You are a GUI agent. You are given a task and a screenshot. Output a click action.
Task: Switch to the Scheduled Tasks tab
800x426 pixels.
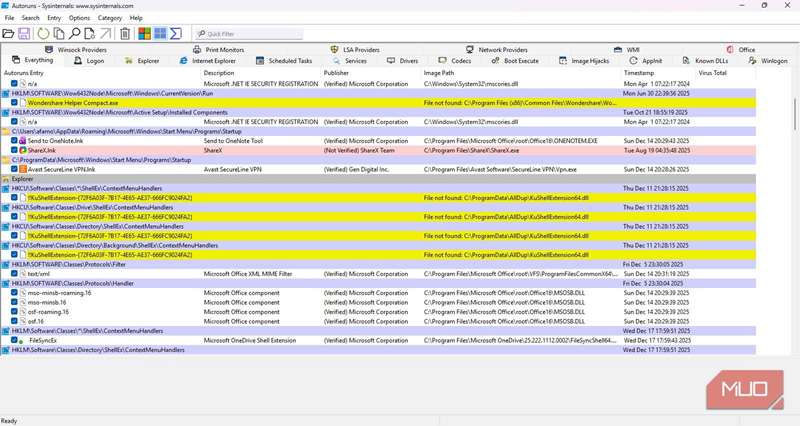point(289,61)
